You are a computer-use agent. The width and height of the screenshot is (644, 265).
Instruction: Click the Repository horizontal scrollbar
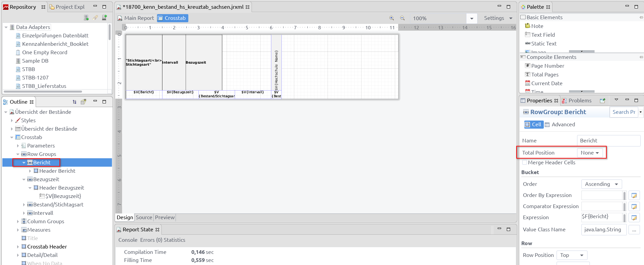43,91
